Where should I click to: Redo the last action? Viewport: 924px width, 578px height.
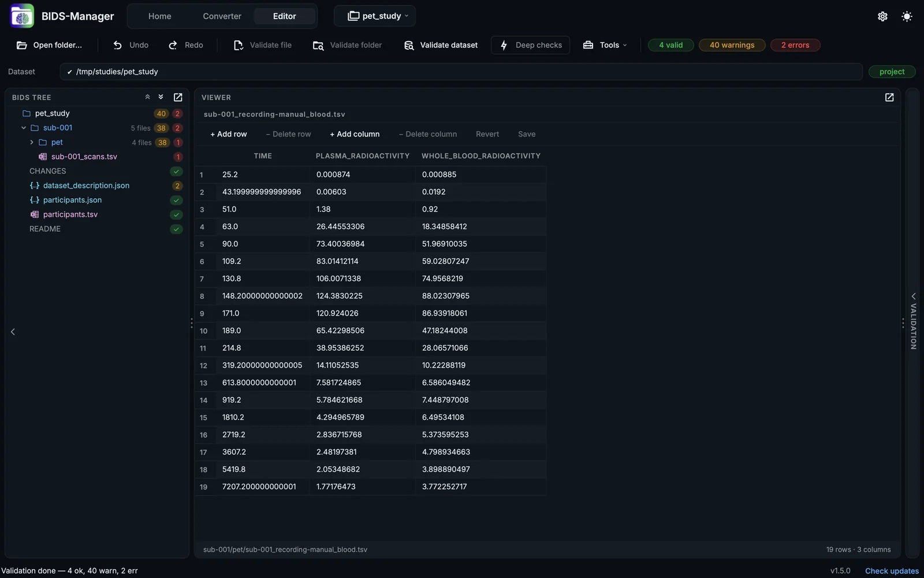(x=185, y=45)
